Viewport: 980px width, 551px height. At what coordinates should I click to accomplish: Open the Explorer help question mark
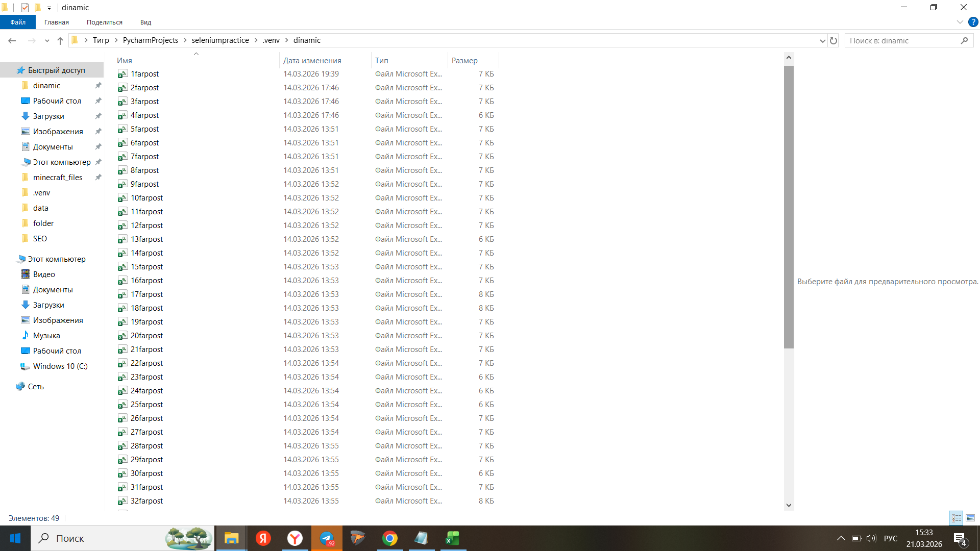coord(973,22)
